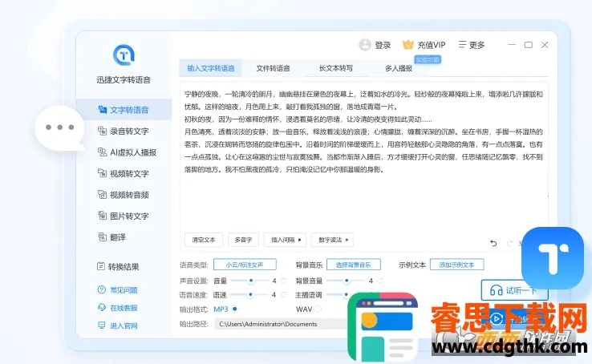Click the 登录 user avatar icon
592x364 pixels.
[x=365, y=45]
